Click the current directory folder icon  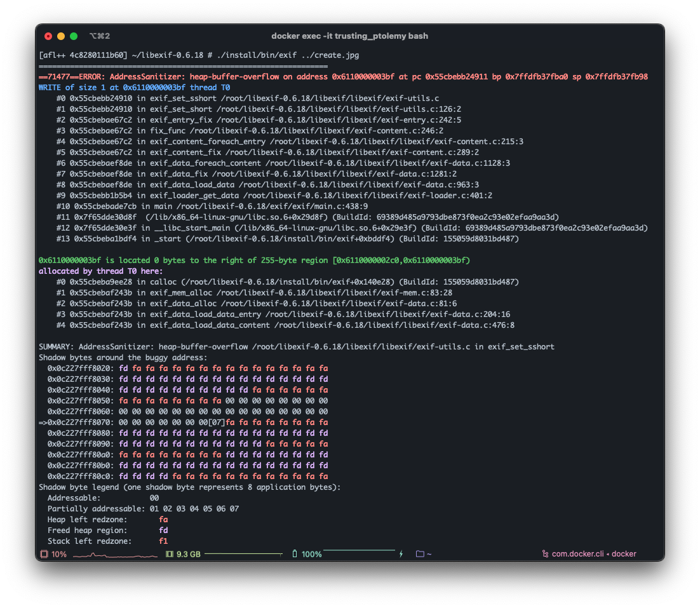420,554
